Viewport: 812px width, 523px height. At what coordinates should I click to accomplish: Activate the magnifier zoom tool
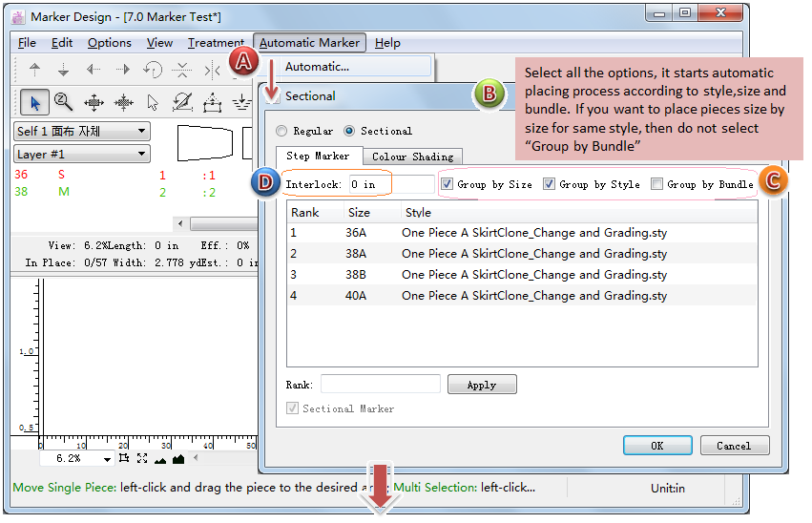pyautogui.click(x=64, y=101)
